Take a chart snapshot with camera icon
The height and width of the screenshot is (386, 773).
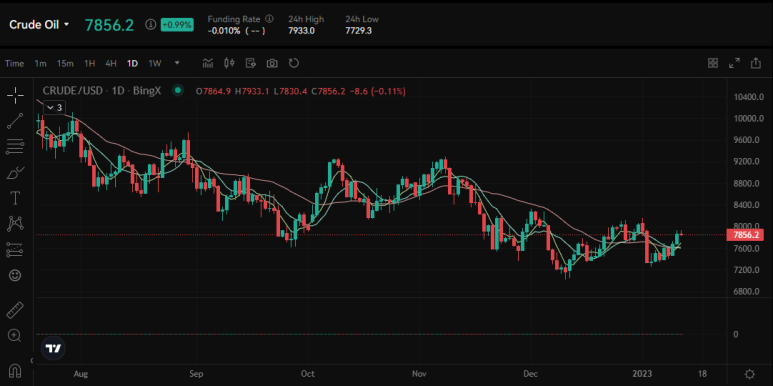[272, 63]
